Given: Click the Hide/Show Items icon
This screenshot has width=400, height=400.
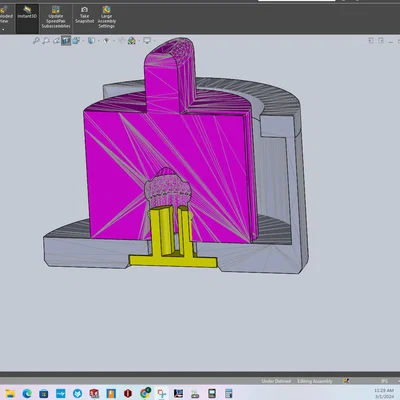Looking at the screenshot, I should (x=106, y=41).
